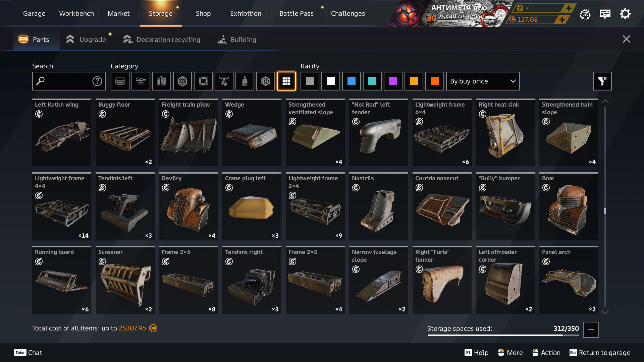Click the clear filters funnel icon
This screenshot has width=644, height=362.
pos(602,81)
